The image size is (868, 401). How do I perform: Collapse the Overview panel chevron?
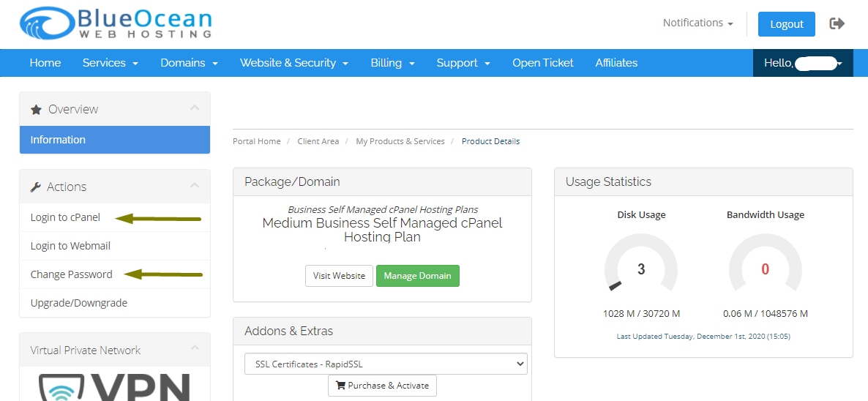194,108
